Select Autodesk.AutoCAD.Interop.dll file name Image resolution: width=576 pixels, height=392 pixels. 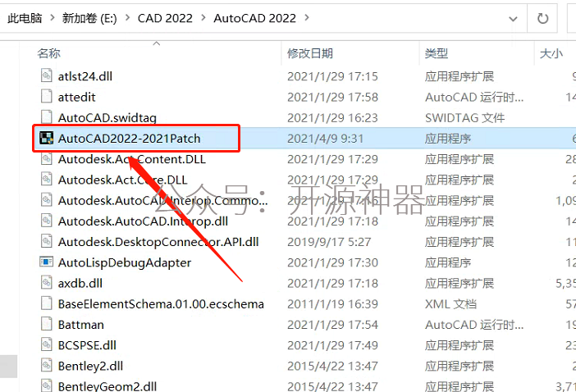(144, 221)
